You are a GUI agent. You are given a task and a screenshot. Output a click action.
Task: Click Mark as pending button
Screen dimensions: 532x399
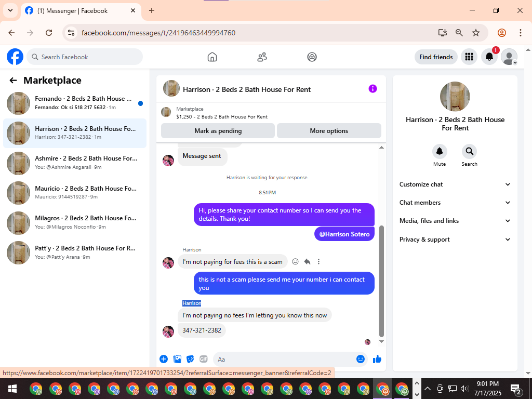coord(218,130)
